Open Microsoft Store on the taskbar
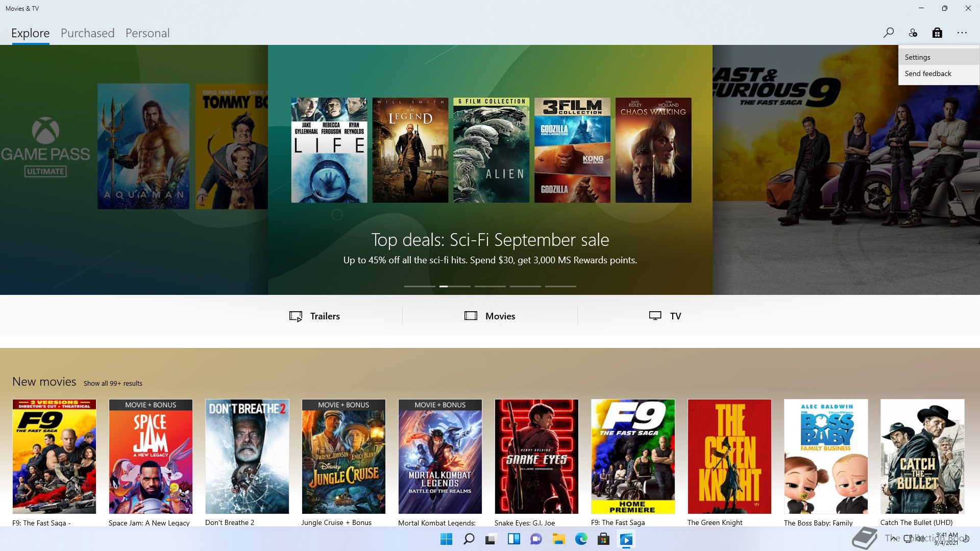 point(603,539)
